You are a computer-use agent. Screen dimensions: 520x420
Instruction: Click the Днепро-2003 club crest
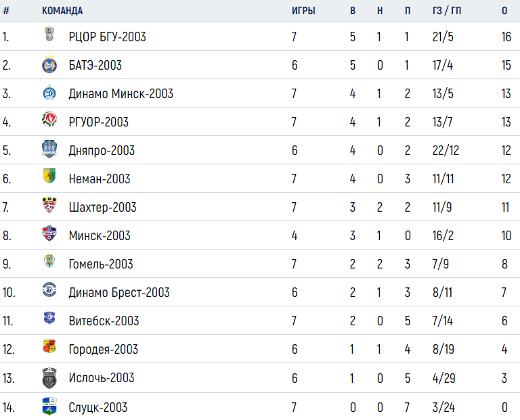point(49,149)
